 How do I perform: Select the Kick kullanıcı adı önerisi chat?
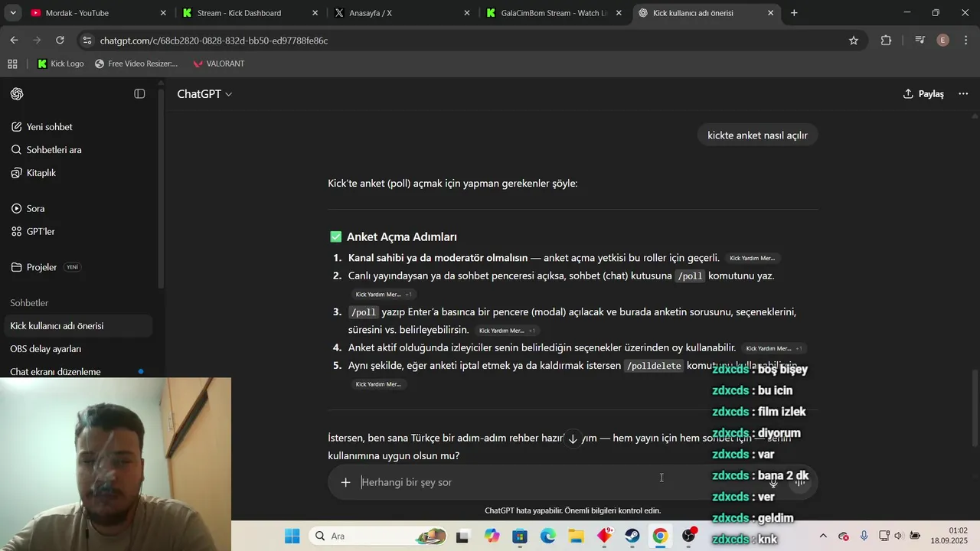(77, 326)
